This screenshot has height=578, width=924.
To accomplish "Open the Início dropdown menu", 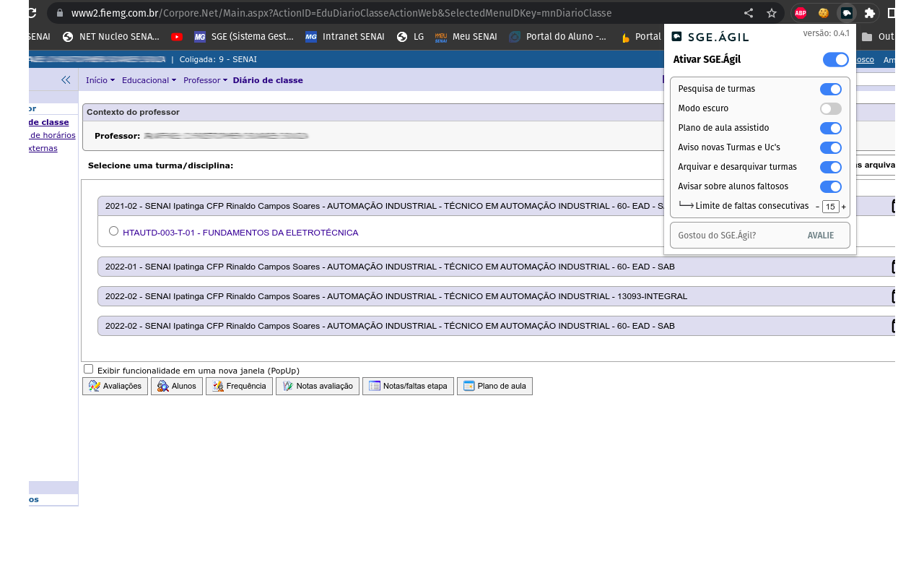I will coord(100,80).
